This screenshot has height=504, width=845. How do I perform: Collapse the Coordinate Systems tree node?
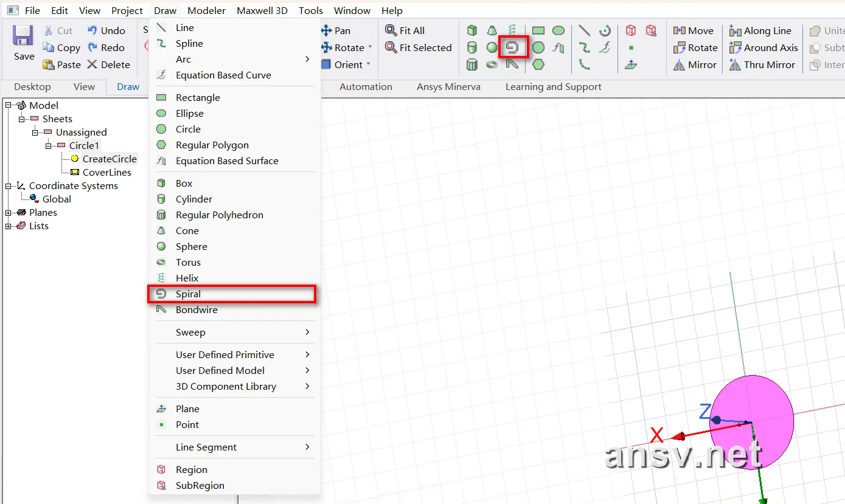9,185
